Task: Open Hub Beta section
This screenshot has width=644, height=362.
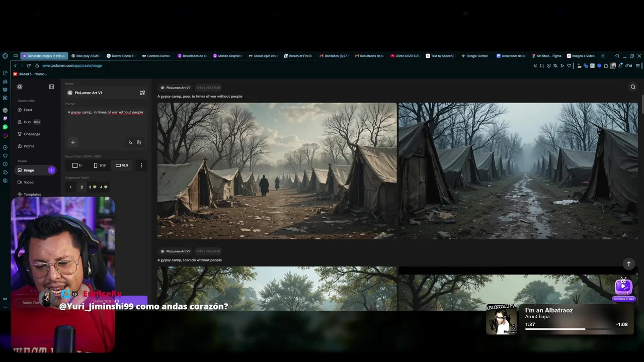Action: point(29,122)
